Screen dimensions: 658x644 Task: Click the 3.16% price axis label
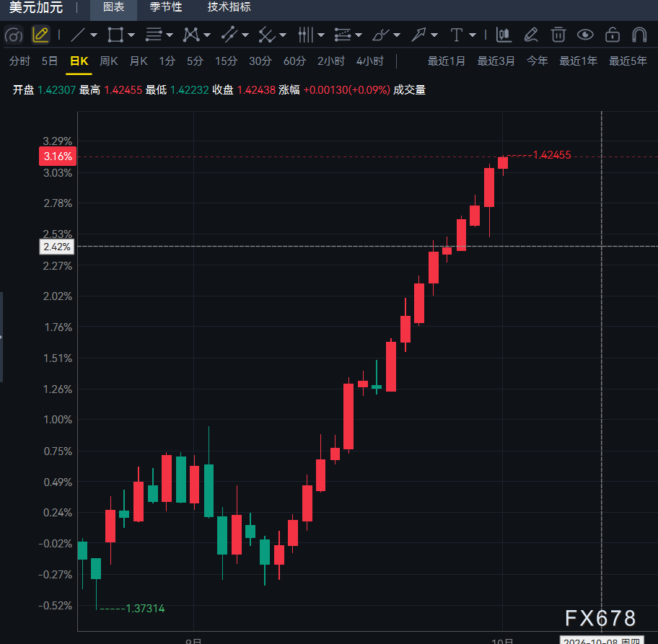pyautogui.click(x=58, y=156)
